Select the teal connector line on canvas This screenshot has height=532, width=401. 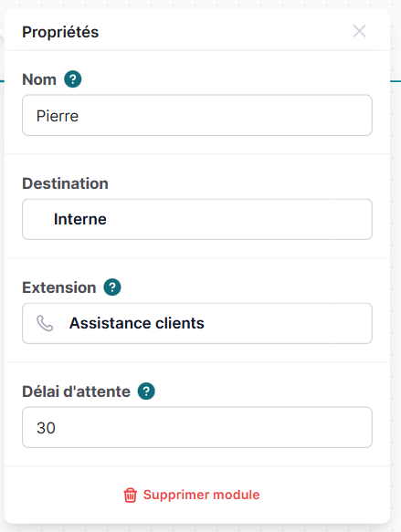pyautogui.click(x=396, y=81)
